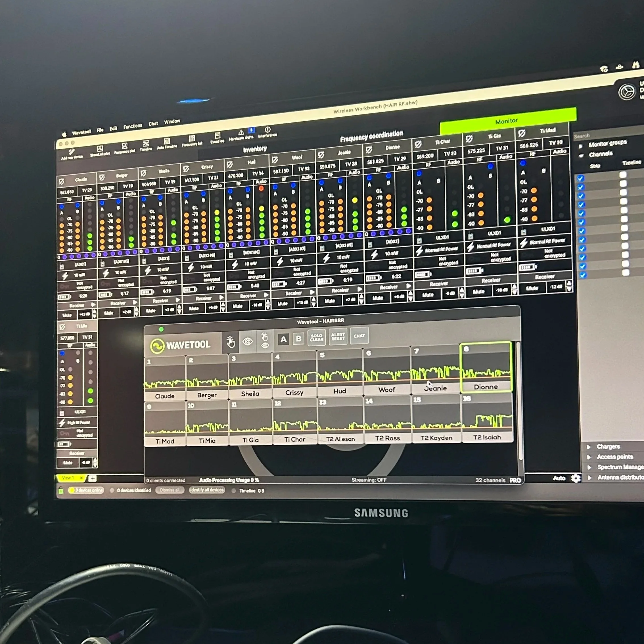Image resolution: width=644 pixels, height=644 pixels.
Task: Toggle Mute on the Dionne channel strip
Action: click(x=378, y=298)
